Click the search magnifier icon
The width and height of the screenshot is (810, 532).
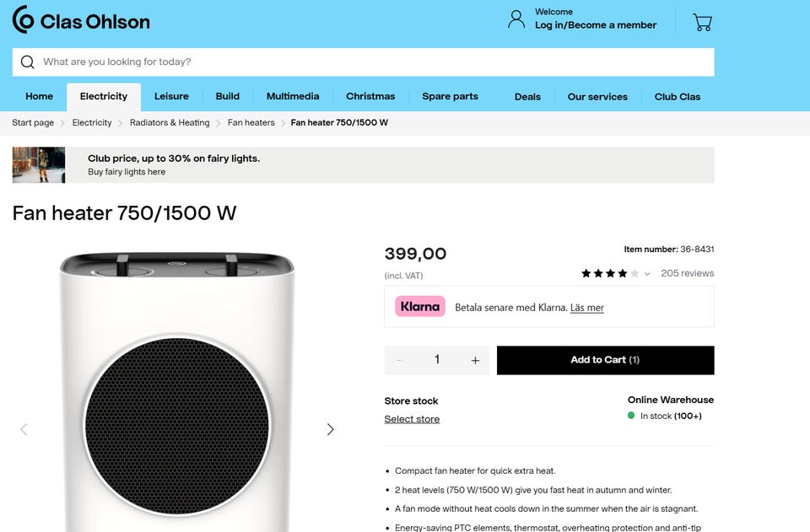(x=28, y=62)
